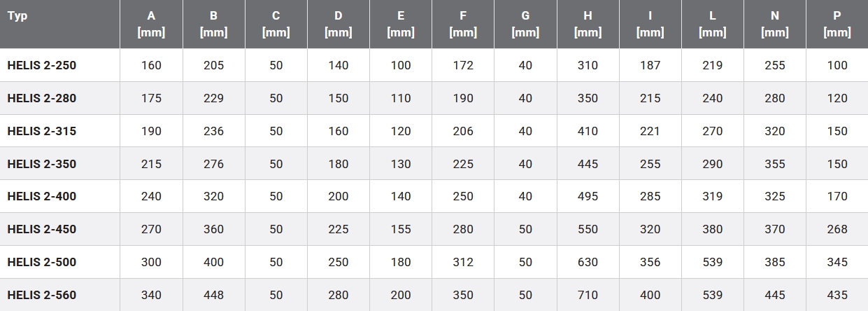Image resolution: width=868 pixels, height=311 pixels.
Task: Select the P value 268 for HELIS 2-450
Action: tap(837, 230)
